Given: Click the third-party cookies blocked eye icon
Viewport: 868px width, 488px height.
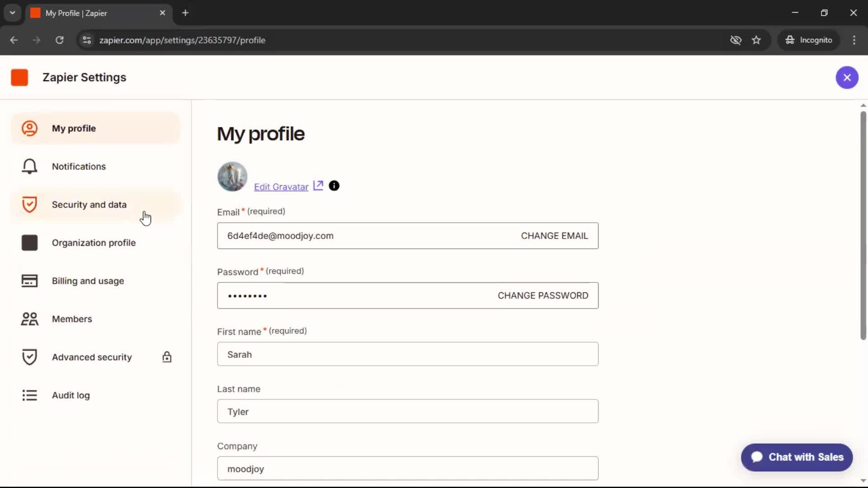Looking at the screenshot, I should (x=736, y=40).
